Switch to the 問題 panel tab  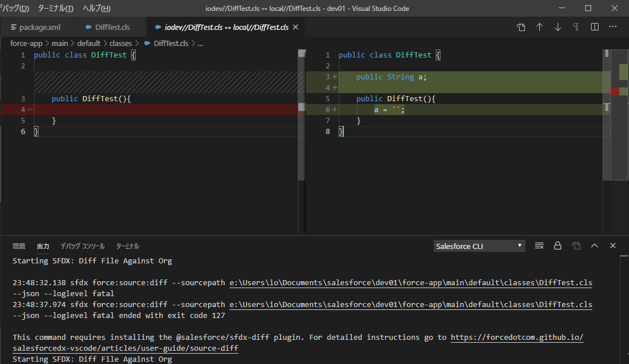pyautogui.click(x=19, y=246)
